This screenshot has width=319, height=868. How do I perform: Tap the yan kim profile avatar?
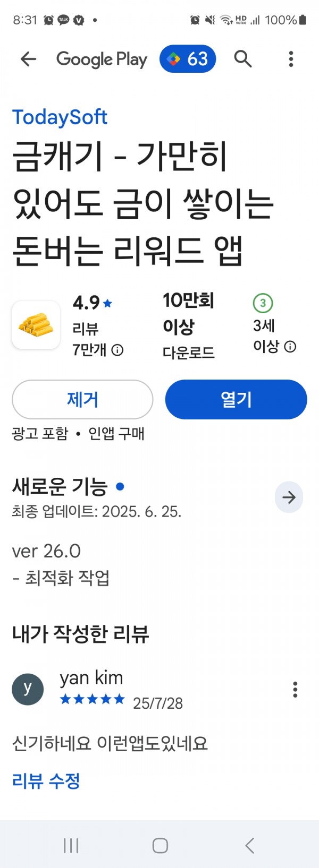pyautogui.click(x=28, y=689)
